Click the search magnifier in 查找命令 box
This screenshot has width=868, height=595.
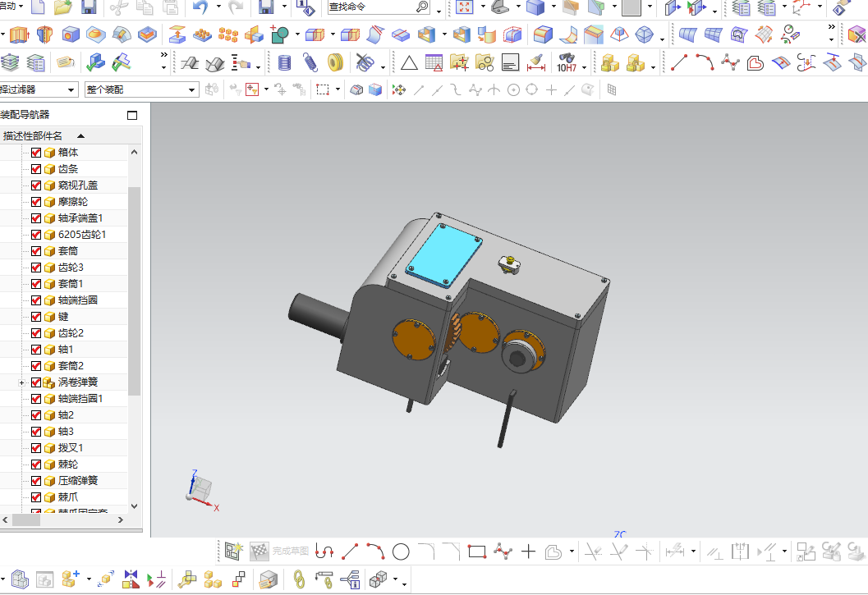422,7
